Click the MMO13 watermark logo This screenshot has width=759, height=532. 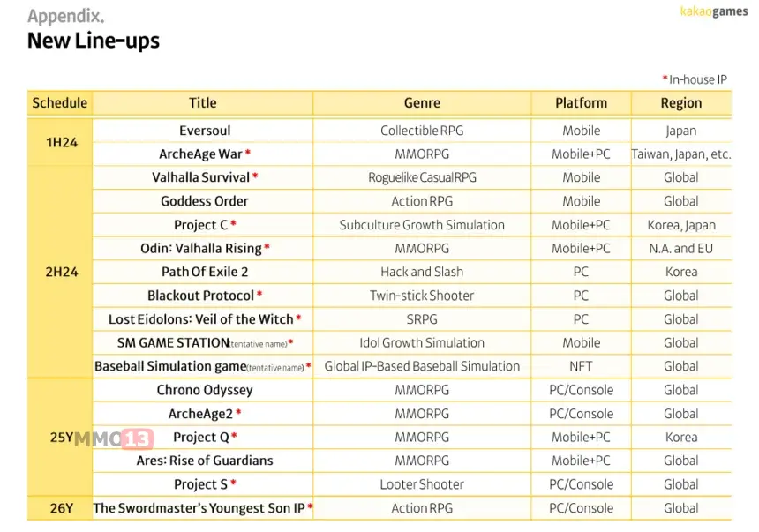point(114,439)
